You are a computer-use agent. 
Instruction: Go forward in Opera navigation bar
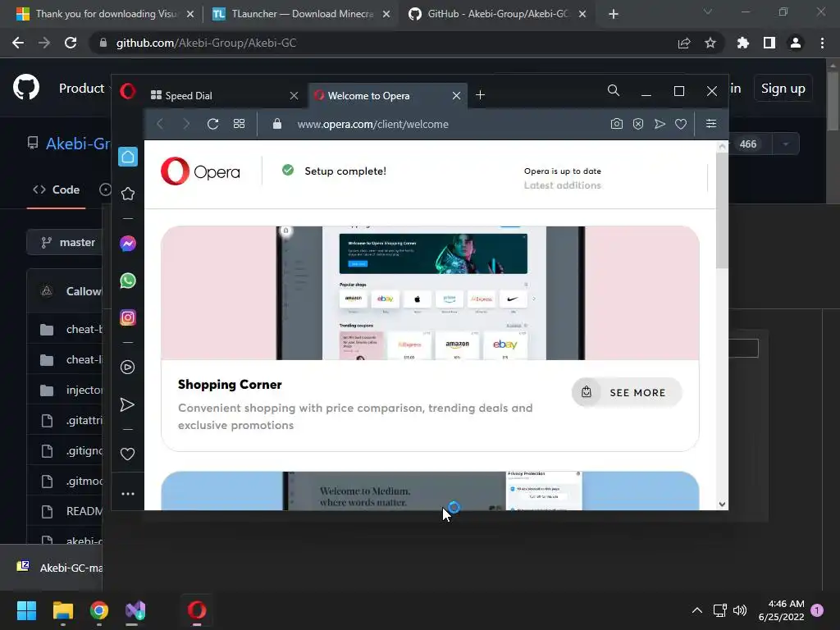(186, 124)
